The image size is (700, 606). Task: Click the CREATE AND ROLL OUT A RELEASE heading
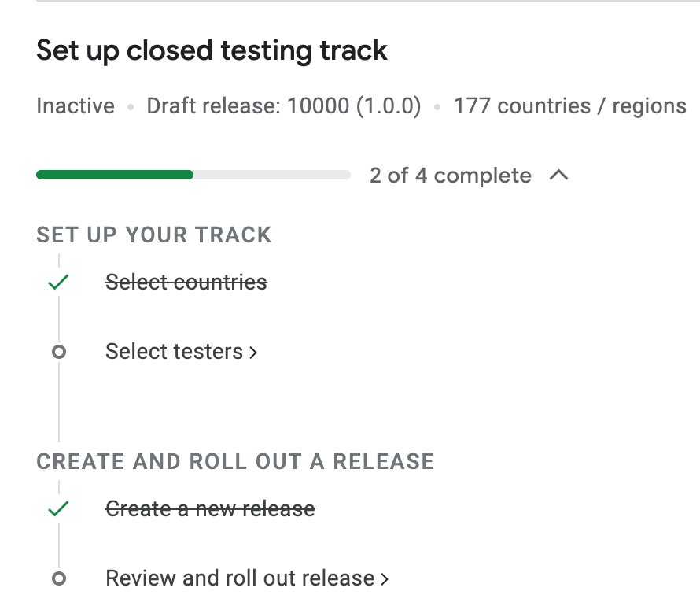click(235, 461)
